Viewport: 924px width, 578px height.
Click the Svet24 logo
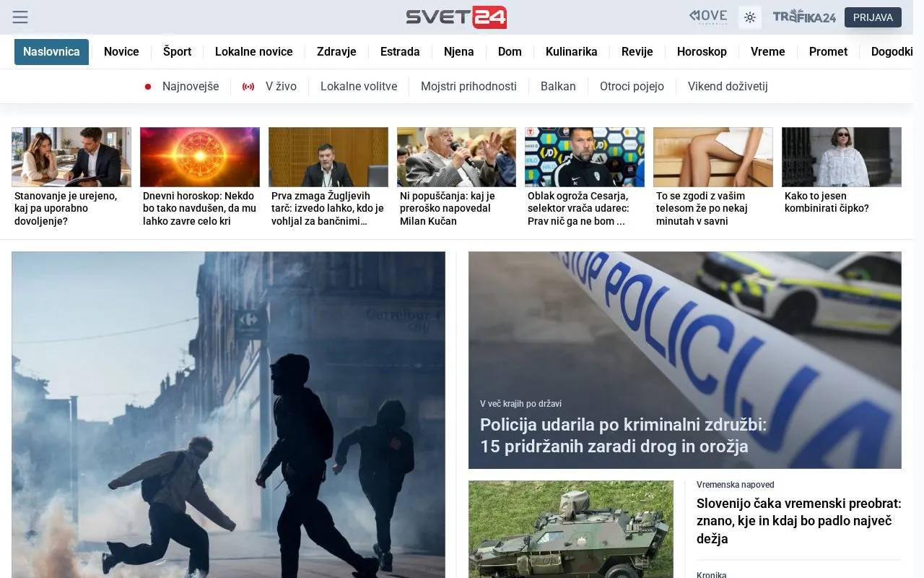click(456, 17)
